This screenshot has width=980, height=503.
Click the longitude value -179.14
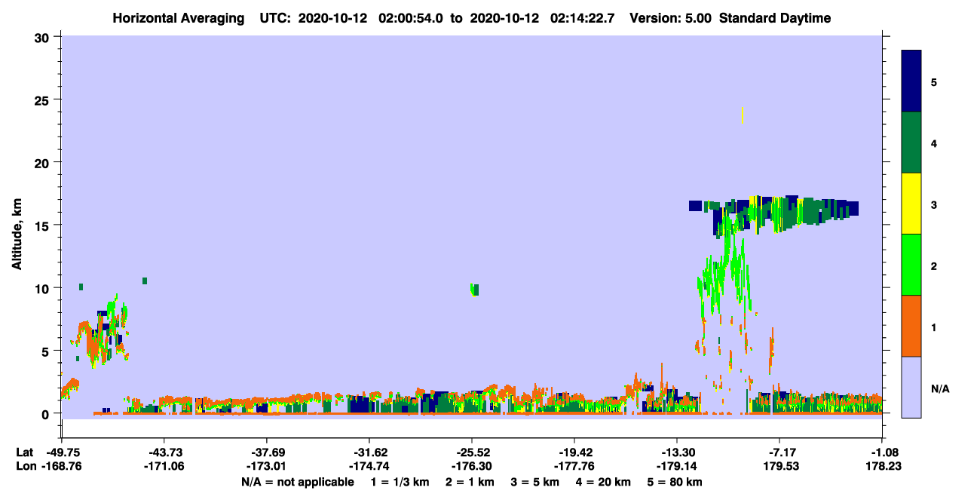pyautogui.click(x=677, y=467)
